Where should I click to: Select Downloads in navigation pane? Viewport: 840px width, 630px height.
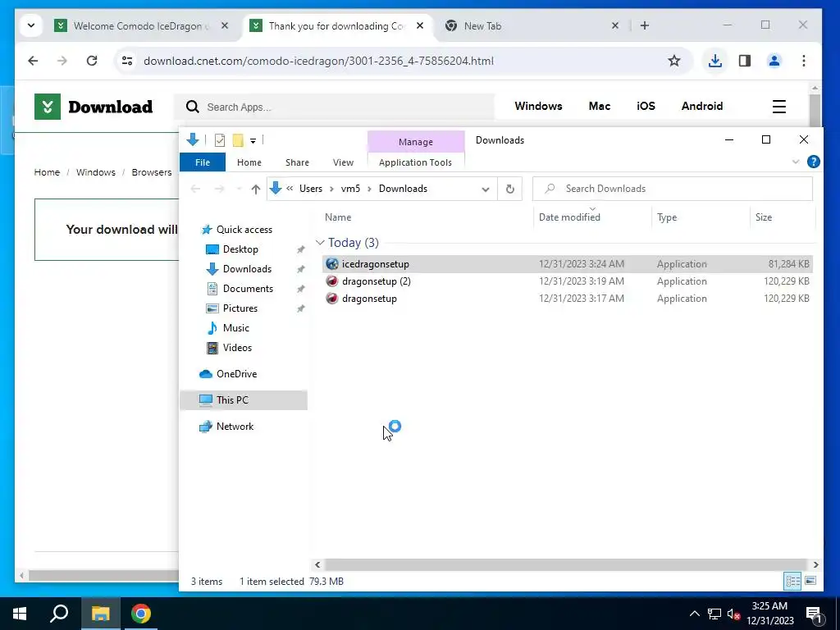[x=247, y=269]
